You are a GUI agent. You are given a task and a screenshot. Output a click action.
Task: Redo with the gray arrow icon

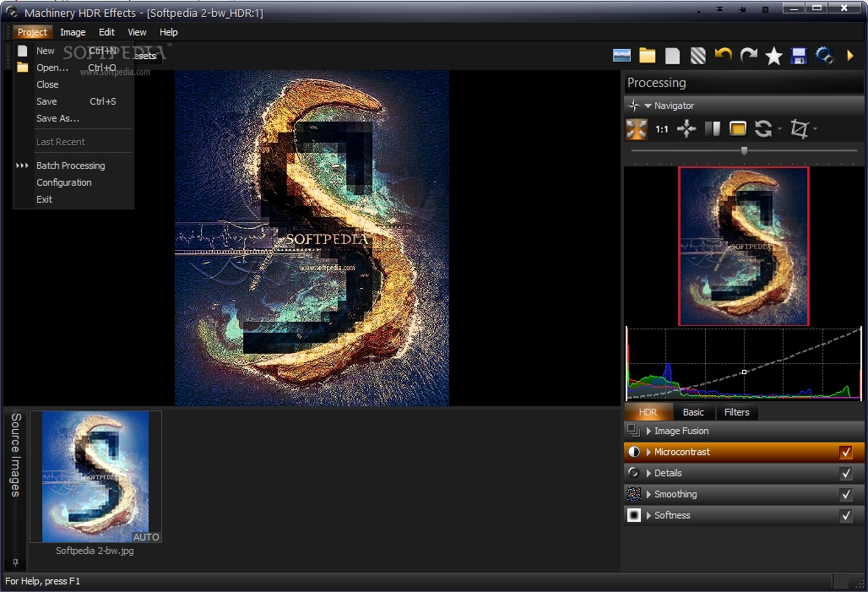point(748,55)
